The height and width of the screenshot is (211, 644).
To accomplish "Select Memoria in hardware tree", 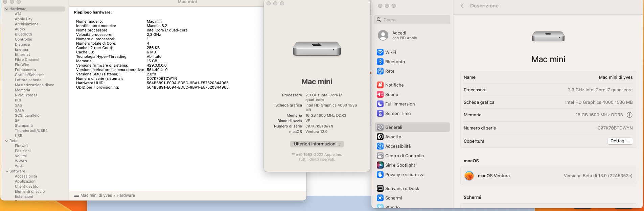I will pos(23,90).
